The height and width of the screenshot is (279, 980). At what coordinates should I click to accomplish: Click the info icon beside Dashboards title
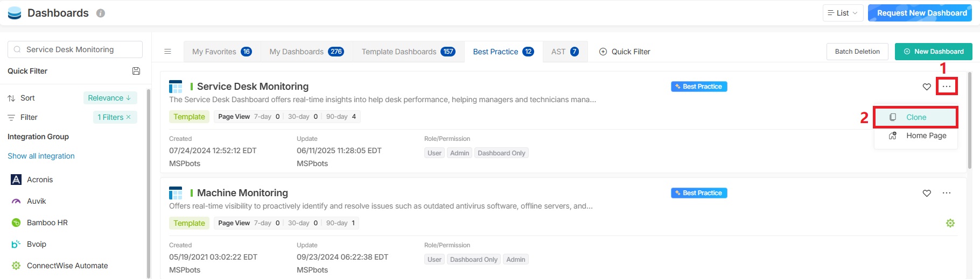click(101, 13)
